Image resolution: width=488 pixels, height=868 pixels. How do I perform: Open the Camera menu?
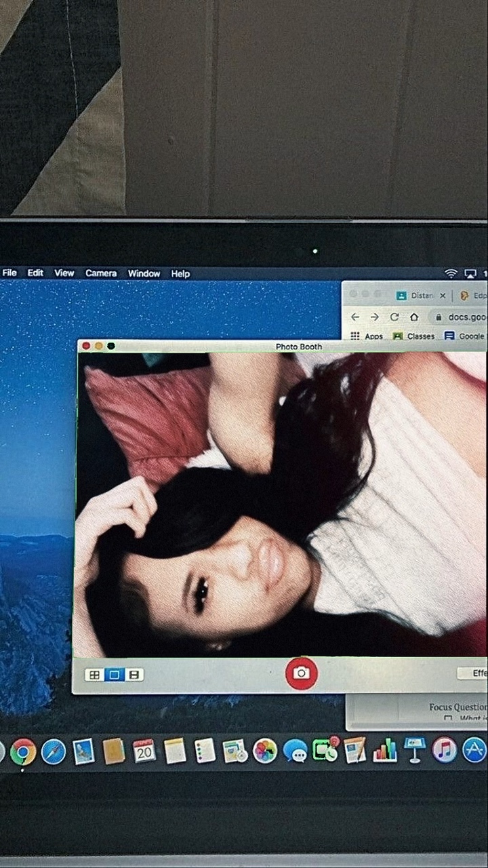point(101,273)
